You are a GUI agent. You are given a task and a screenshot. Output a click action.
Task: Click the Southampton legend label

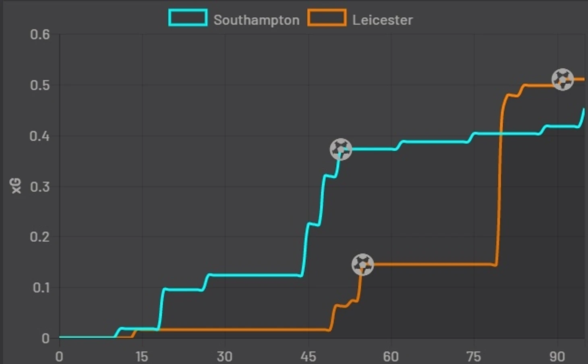tap(257, 20)
